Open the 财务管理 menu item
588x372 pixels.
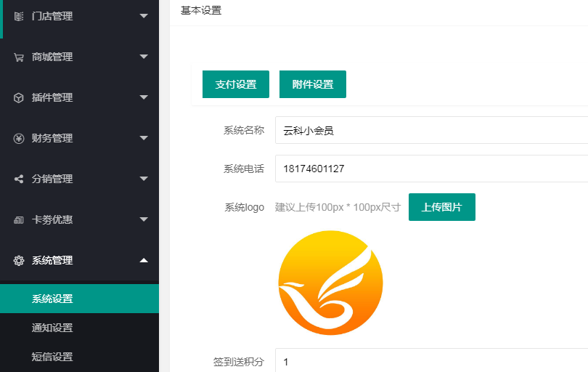pyautogui.click(x=80, y=139)
